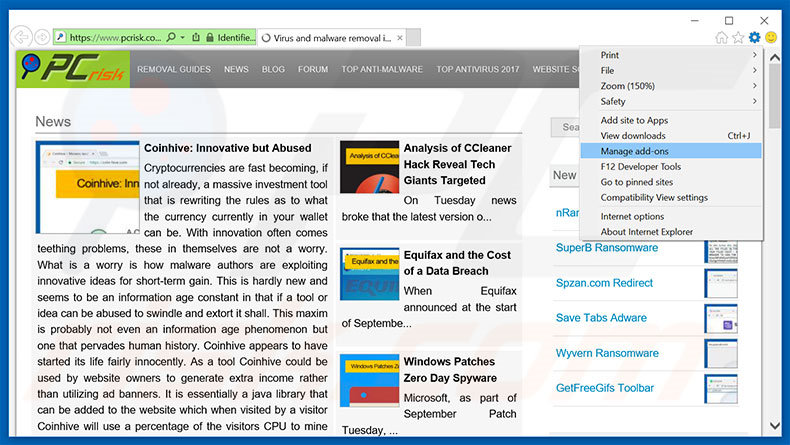Open NEWS nav item
Screen dimensions: 790x445
[236, 69]
